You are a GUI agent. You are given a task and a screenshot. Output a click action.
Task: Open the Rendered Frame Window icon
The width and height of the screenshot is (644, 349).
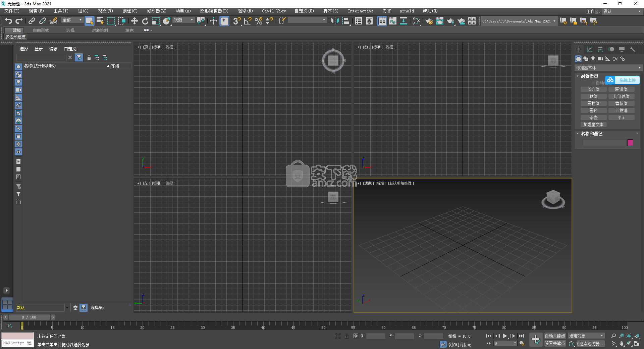point(440,21)
